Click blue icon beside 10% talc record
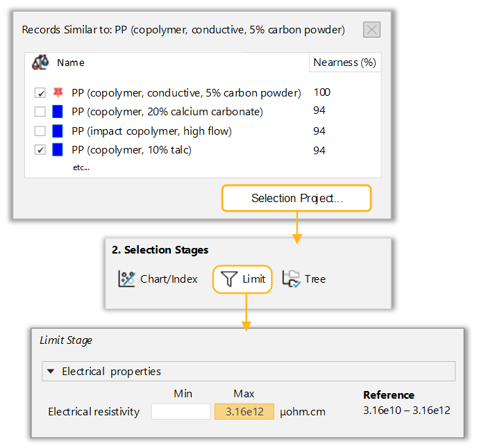This screenshot has height=448, width=477. click(58, 149)
